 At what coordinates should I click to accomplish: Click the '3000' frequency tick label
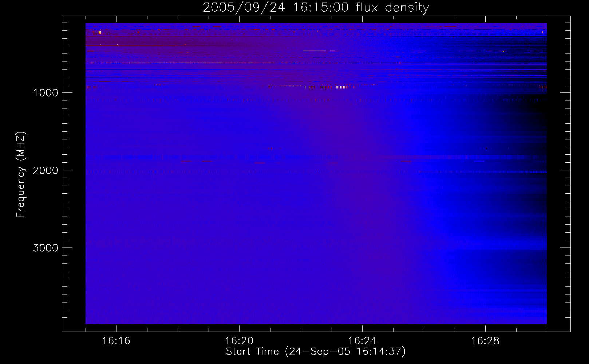46,248
